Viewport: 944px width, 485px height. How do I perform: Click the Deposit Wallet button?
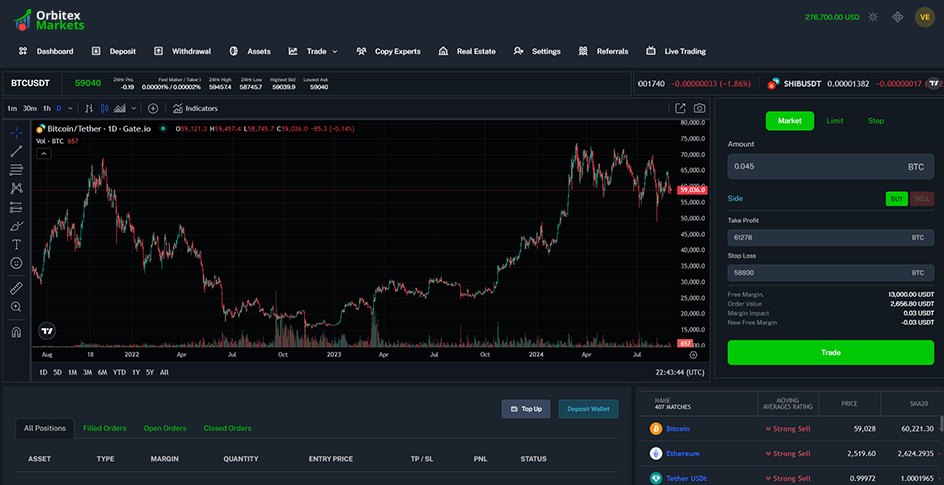[588, 409]
